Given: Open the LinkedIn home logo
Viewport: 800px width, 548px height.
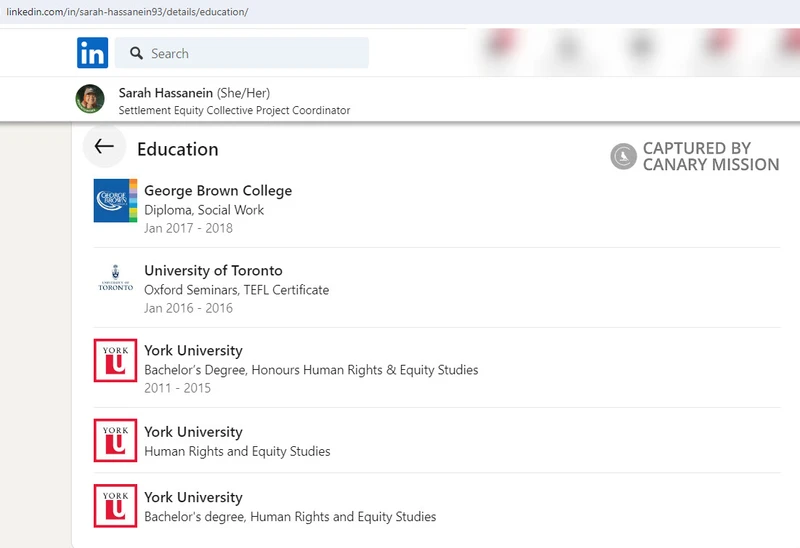Looking at the screenshot, I should 92,53.
